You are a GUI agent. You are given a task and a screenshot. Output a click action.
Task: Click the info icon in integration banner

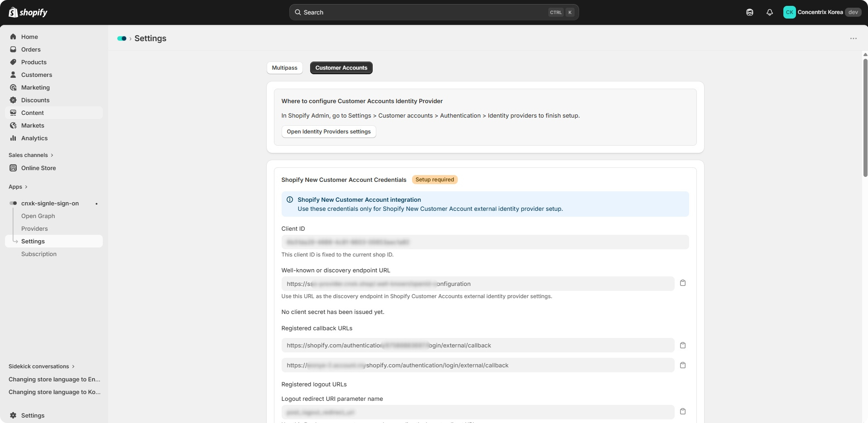[x=290, y=200]
